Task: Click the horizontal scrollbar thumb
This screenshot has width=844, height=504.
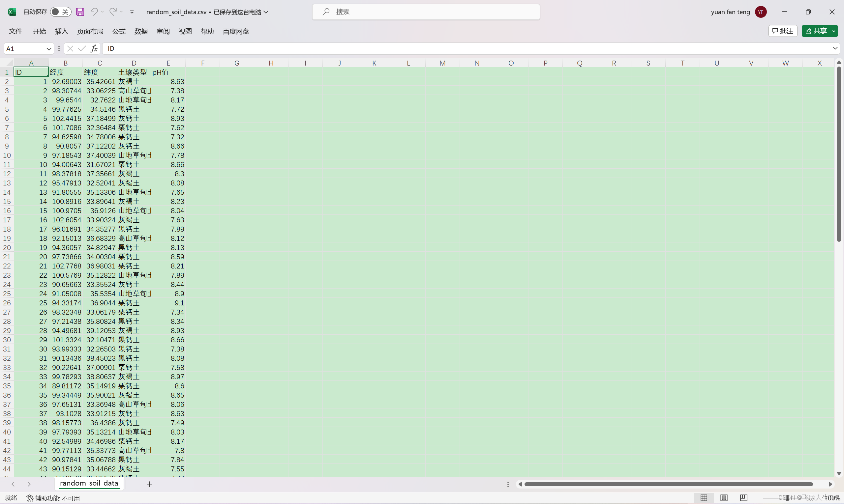Action: [x=668, y=484]
